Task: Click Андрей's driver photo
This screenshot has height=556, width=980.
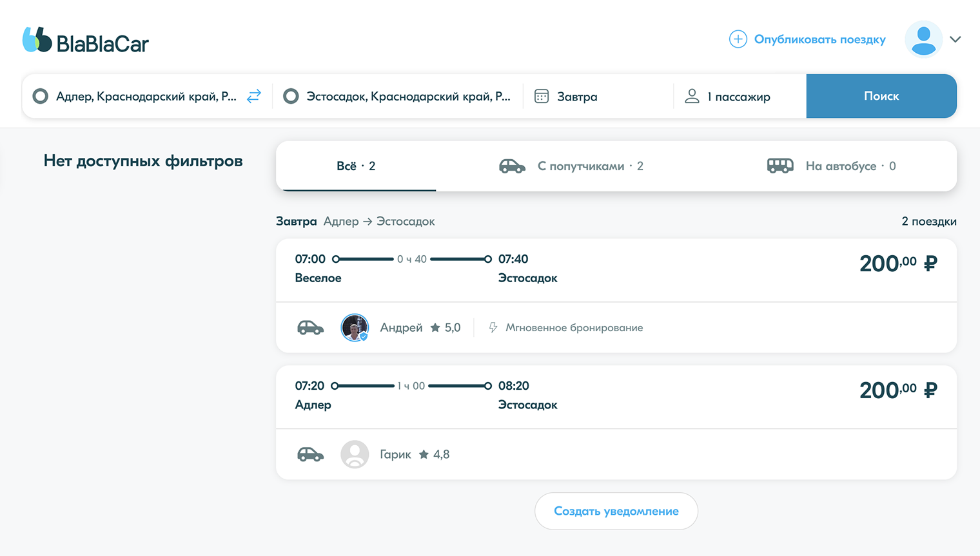Action: click(x=355, y=327)
